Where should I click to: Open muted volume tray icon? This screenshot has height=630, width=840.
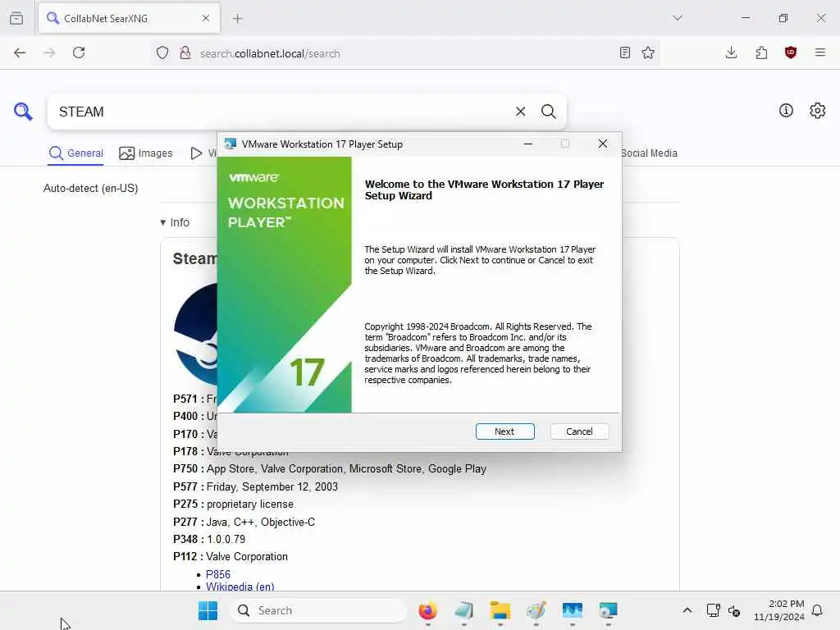point(734,610)
